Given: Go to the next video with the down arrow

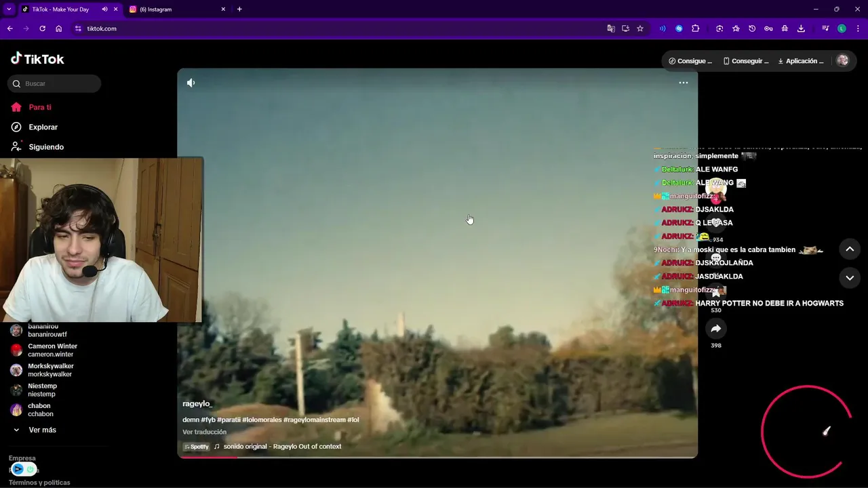Looking at the screenshot, I should coord(850,278).
